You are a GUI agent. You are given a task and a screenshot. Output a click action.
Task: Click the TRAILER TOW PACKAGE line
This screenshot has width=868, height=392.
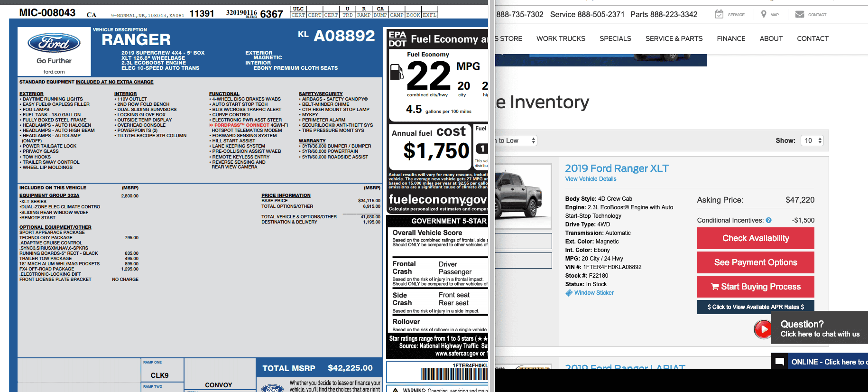[79, 259]
